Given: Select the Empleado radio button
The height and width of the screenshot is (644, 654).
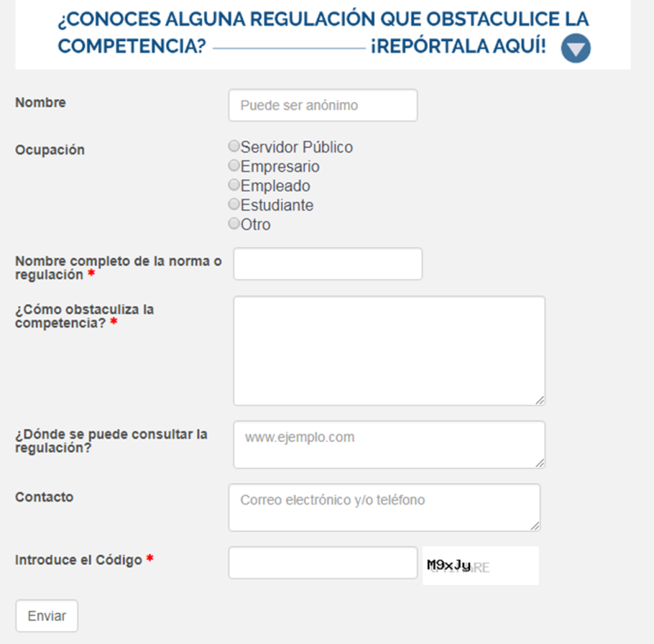Looking at the screenshot, I should coord(234,185).
